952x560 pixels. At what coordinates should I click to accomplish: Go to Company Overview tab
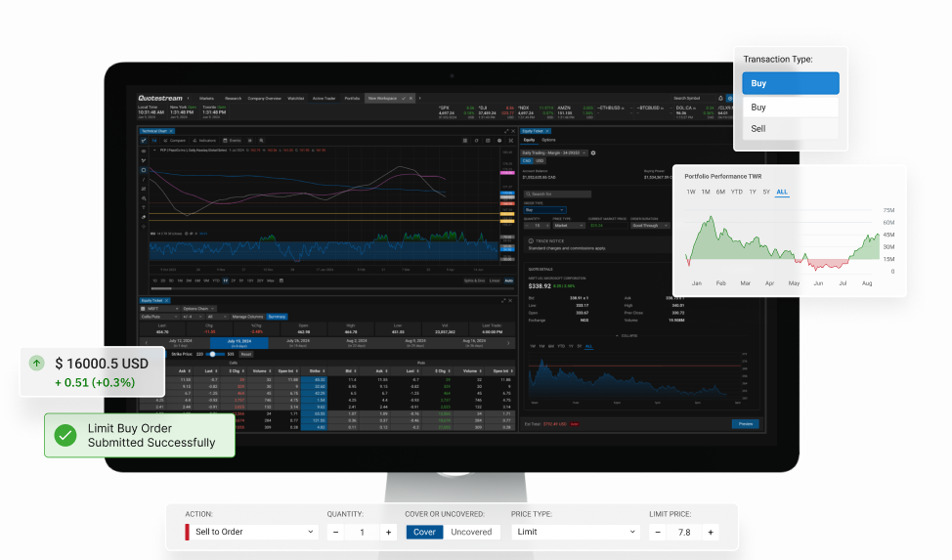[x=264, y=99]
